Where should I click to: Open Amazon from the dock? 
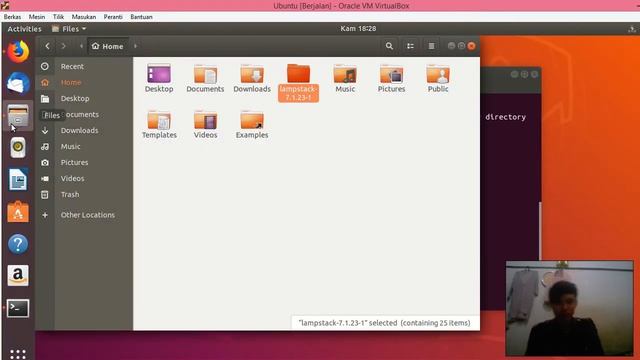18,276
